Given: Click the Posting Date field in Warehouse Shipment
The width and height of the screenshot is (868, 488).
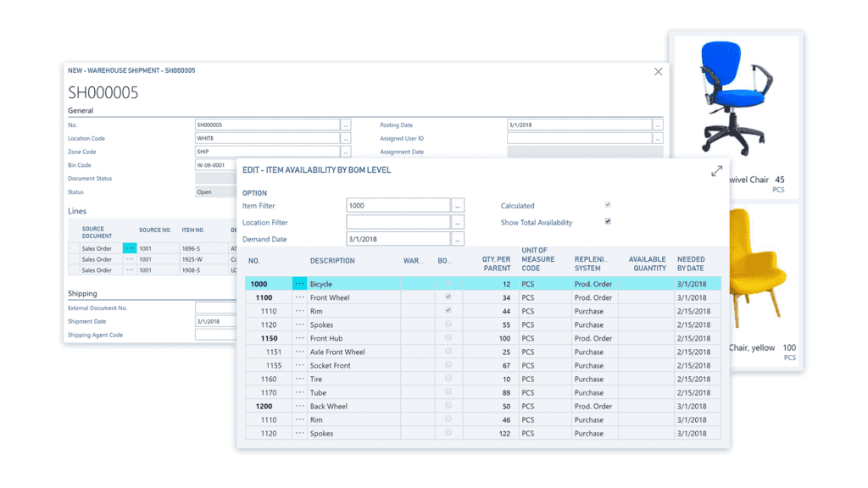Looking at the screenshot, I should [580, 125].
